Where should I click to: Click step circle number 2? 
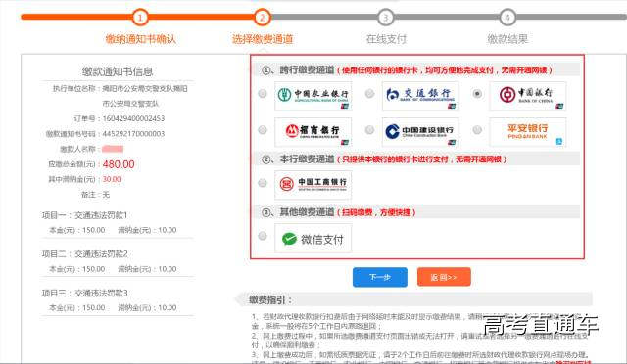[263, 18]
